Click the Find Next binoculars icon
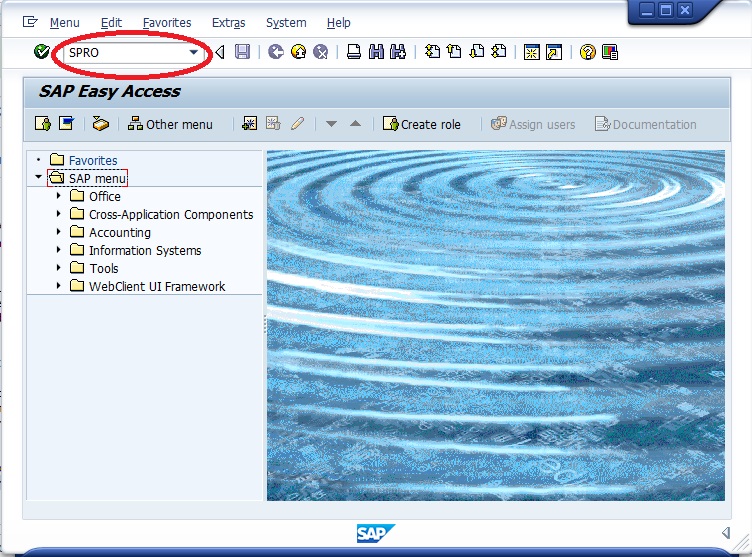The height and width of the screenshot is (557, 752). click(x=398, y=51)
